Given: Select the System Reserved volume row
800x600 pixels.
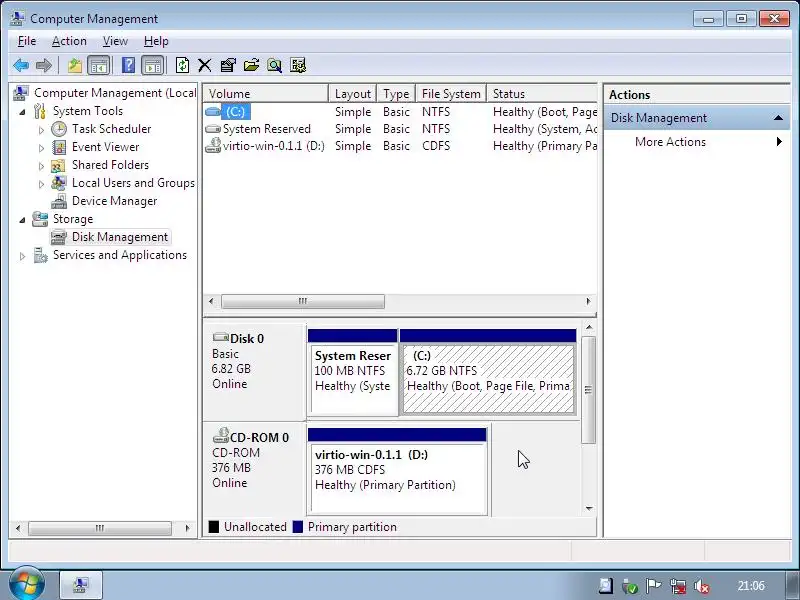Looking at the screenshot, I should [400, 129].
